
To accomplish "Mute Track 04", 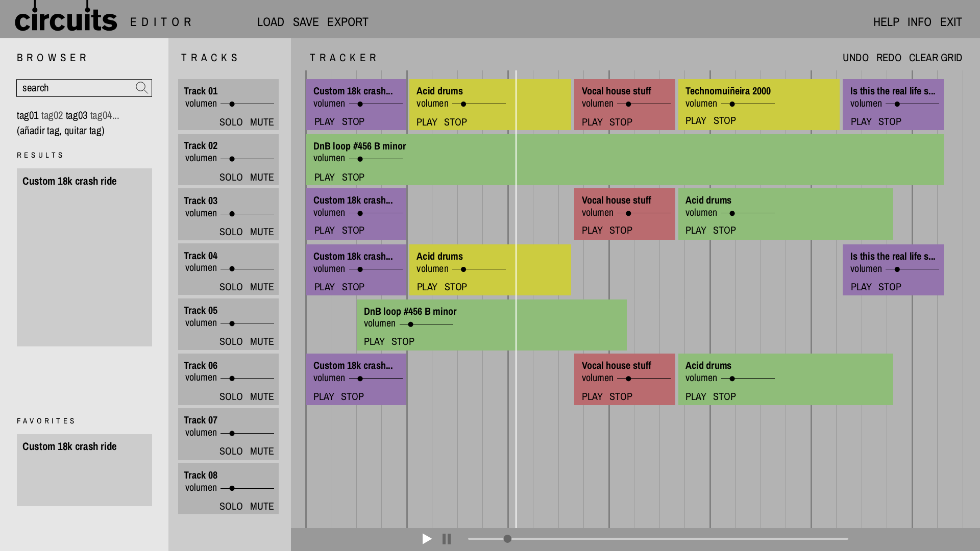I will pos(262,287).
